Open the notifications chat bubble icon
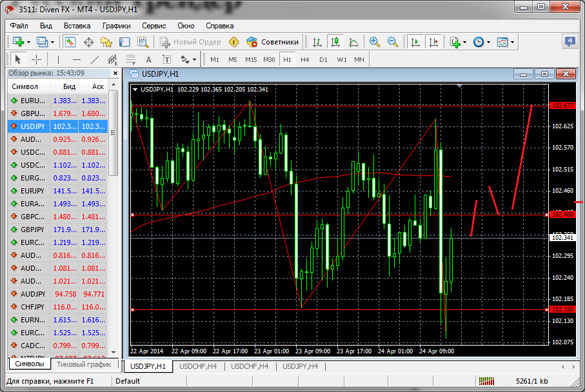 (x=570, y=41)
